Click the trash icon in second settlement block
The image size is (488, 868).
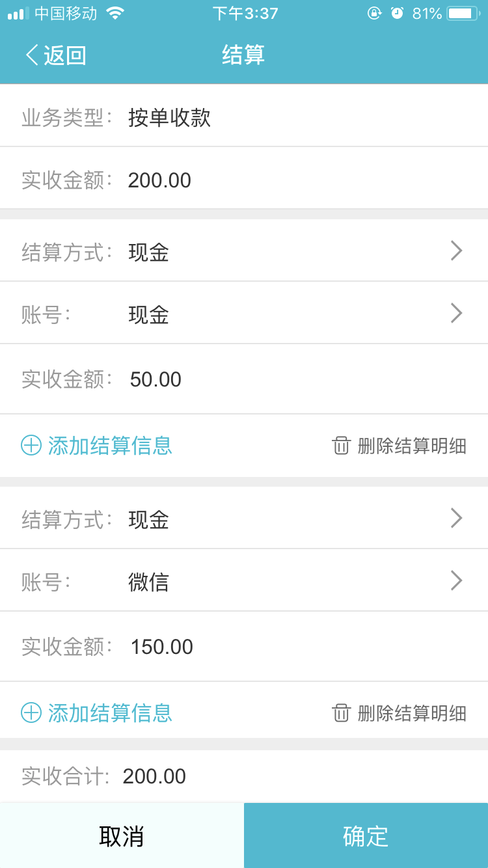click(x=342, y=713)
